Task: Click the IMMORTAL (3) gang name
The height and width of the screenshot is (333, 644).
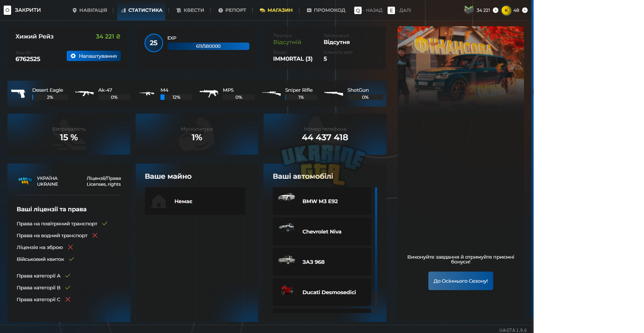Action: (293, 59)
